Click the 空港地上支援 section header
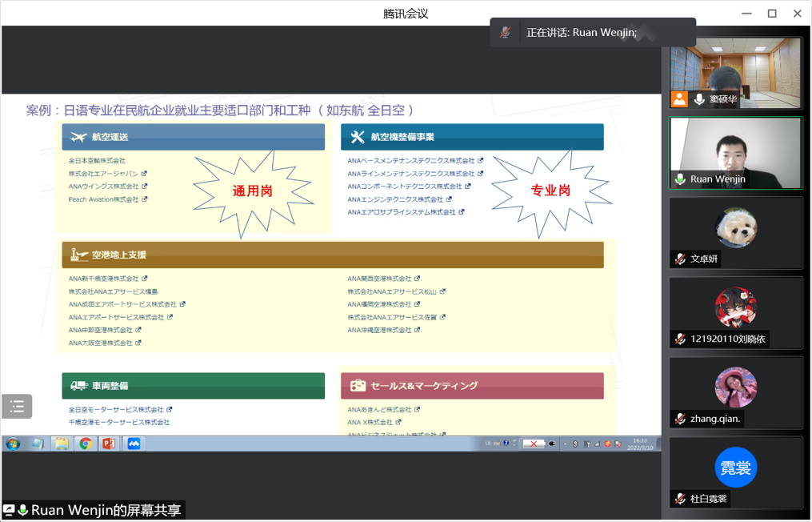The height and width of the screenshot is (522, 812). click(x=333, y=255)
